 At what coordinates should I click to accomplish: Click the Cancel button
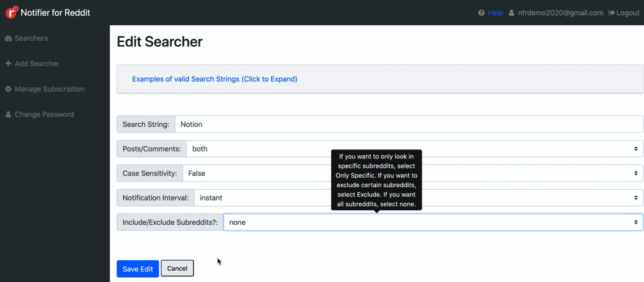[177, 268]
